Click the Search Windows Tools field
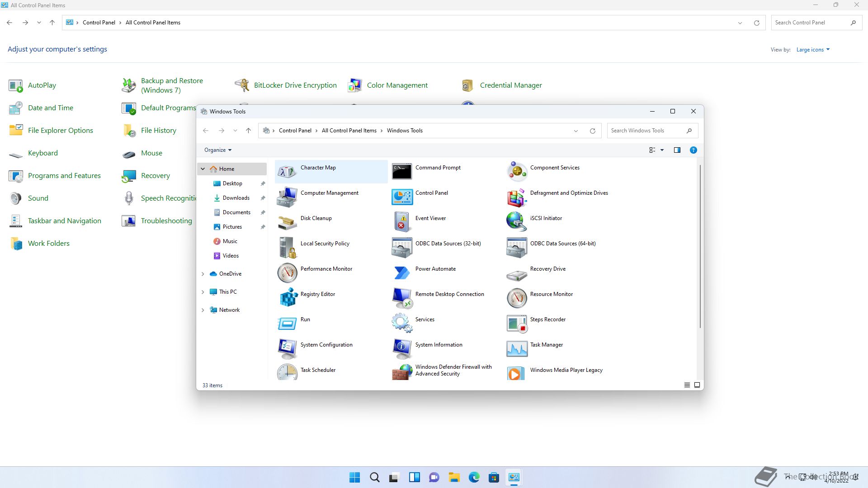 coord(652,131)
